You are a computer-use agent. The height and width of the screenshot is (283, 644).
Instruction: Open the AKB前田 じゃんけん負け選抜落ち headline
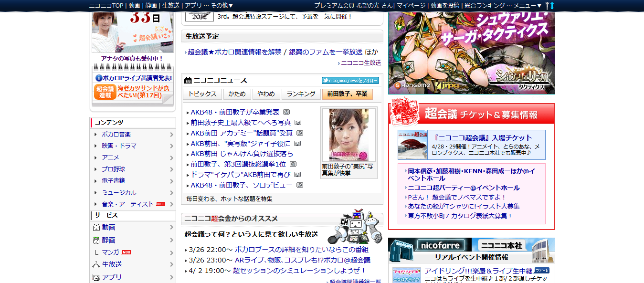[242, 154]
